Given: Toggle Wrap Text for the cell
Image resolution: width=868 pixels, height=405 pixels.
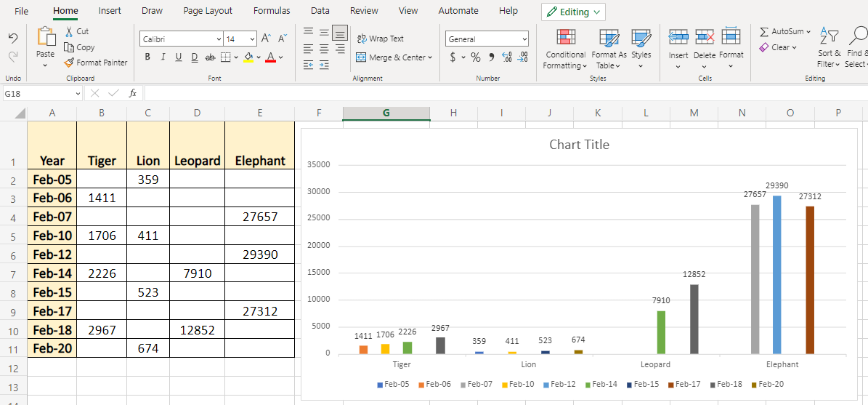Looking at the screenshot, I should point(380,39).
